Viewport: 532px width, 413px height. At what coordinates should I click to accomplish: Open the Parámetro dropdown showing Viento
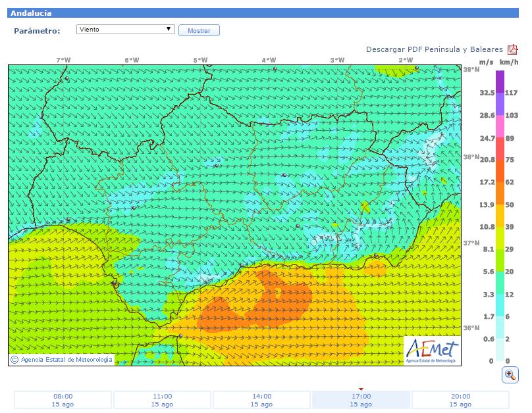tap(125, 30)
